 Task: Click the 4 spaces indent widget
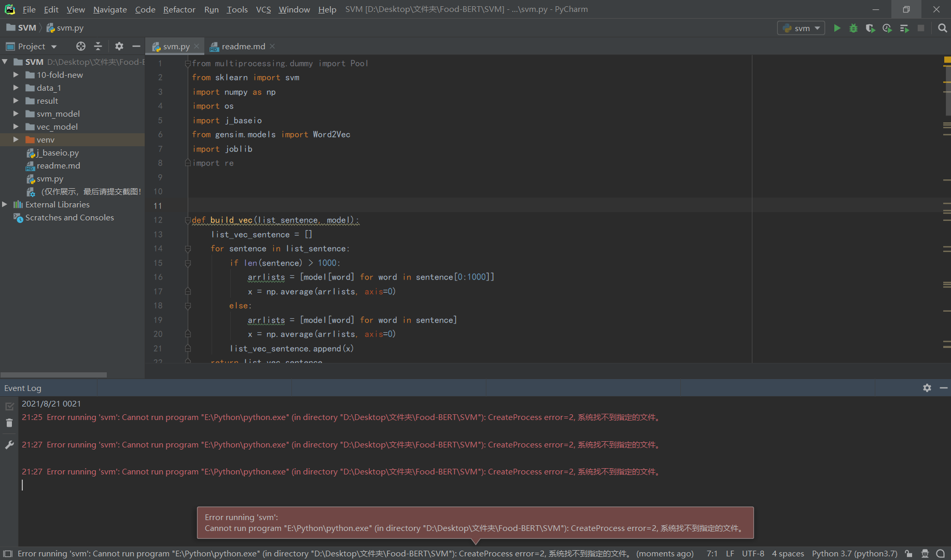coord(788,553)
